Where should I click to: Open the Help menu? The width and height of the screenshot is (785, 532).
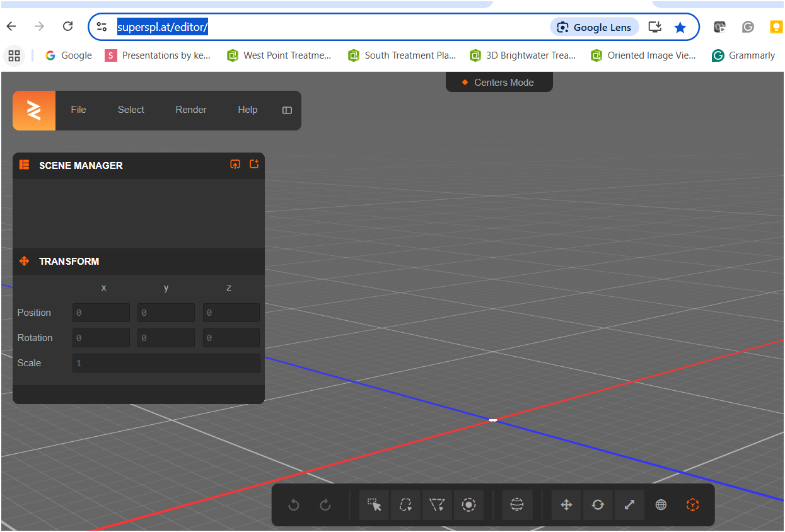248,110
